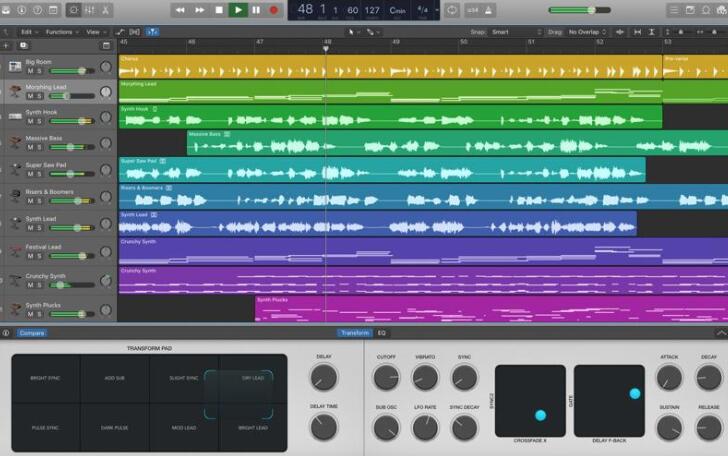Click the Fast Forward transport button
This screenshot has height=456, width=728.
point(200,10)
